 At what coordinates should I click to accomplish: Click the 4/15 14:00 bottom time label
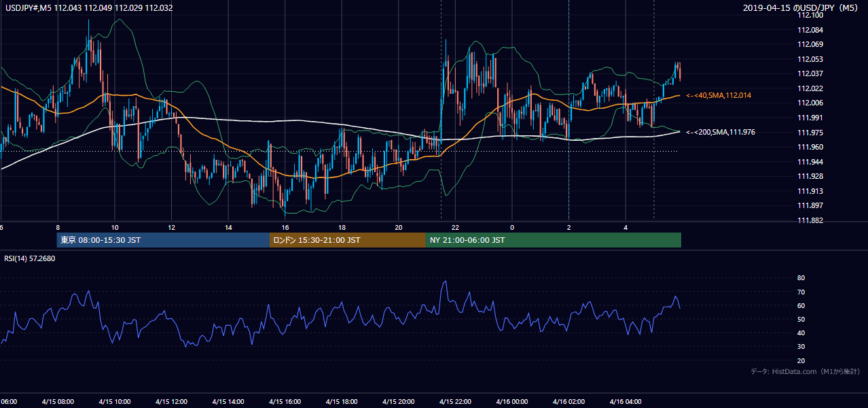pyautogui.click(x=228, y=402)
